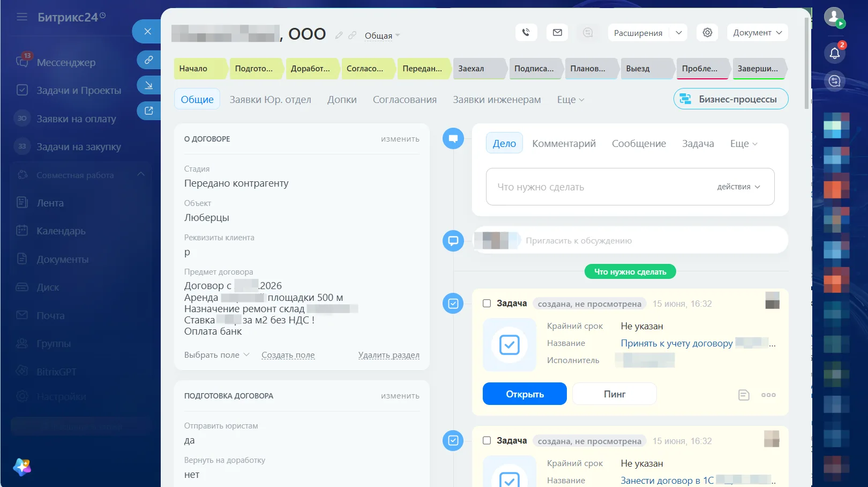Open Заявки на оплату in sidebar
Viewport: 868px width, 487px height.
point(76,119)
